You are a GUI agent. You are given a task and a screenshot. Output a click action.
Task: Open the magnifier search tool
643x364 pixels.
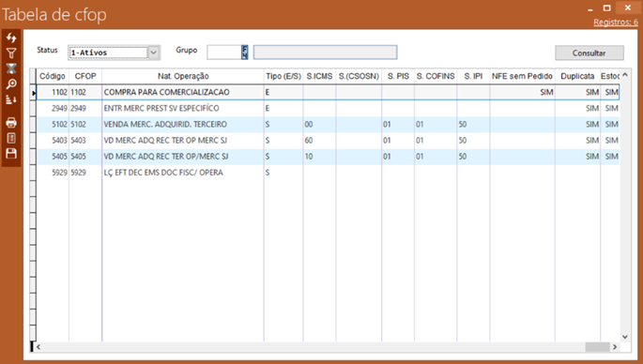(x=11, y=84)
